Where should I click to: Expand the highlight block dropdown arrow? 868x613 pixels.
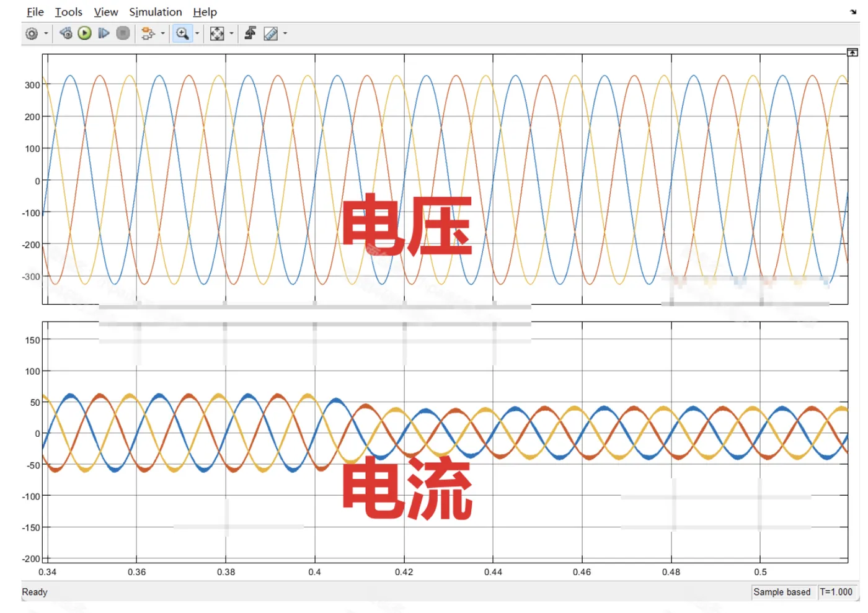[162, 34]
